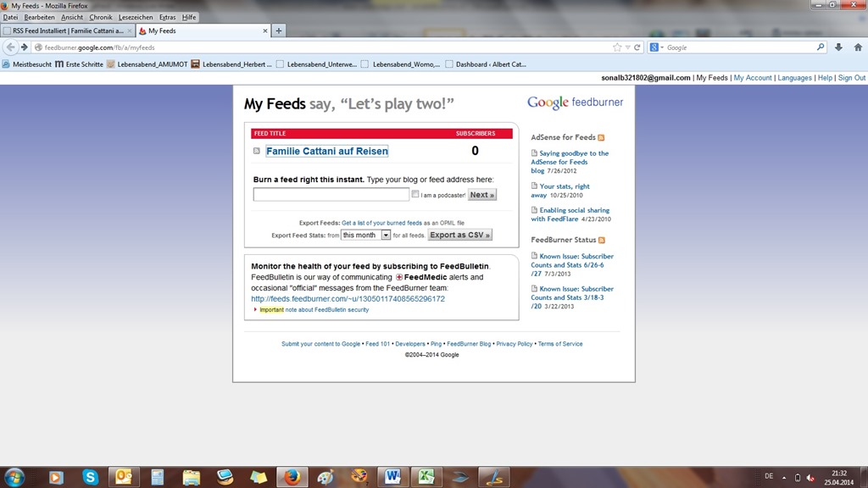The height and width of the screenshot is (488, 868).
Task: Bookmark this page with the star icon
Action: pos(617,47)
